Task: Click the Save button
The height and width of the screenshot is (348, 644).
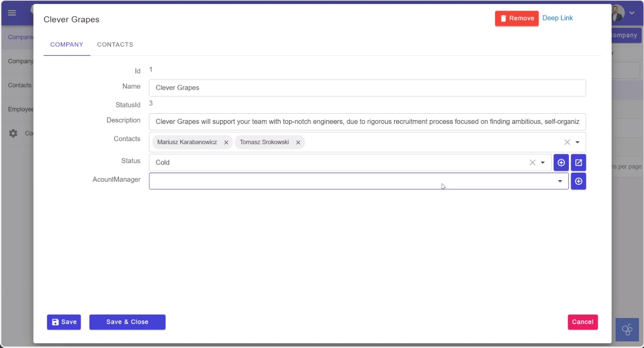Action: (x=64, y=322)
